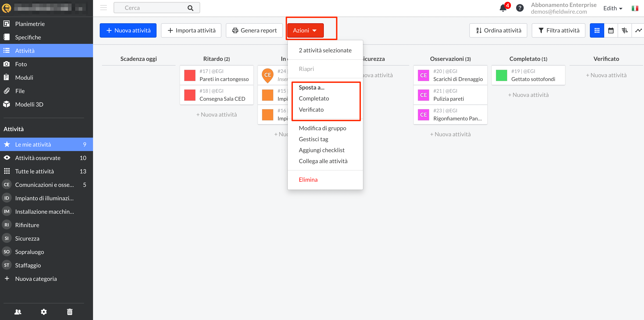Image resolution: width=644 pixels, height=320 pixels.
Task: Click the Nuova attività blue button
Action: (128, 30)
